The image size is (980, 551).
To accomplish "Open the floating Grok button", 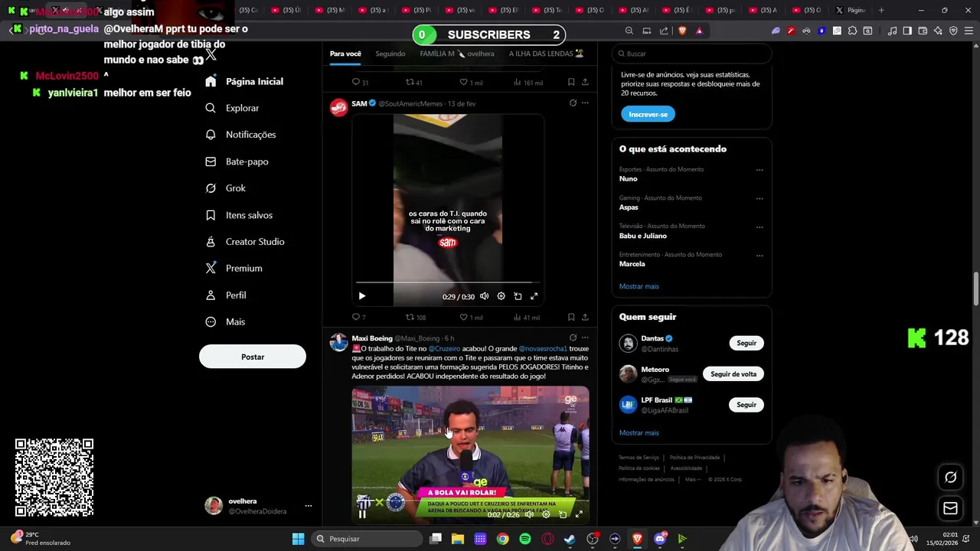I will click(x=950, y=477).
